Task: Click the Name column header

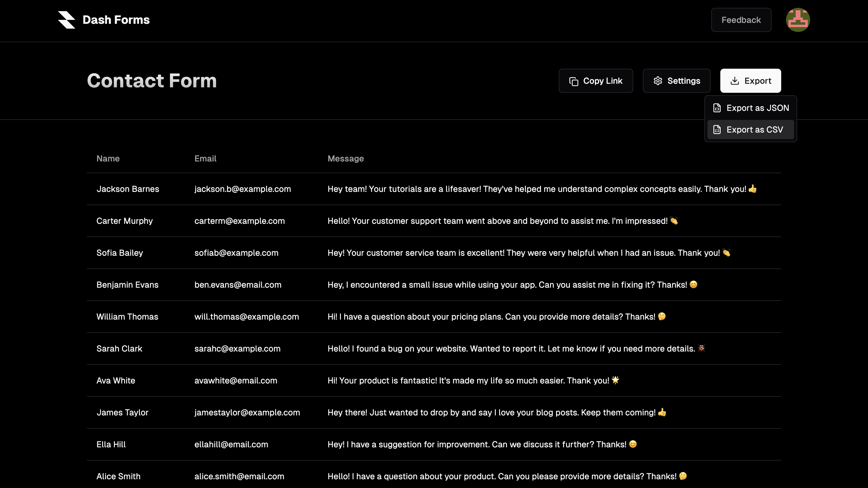Action: click(108, 158)
